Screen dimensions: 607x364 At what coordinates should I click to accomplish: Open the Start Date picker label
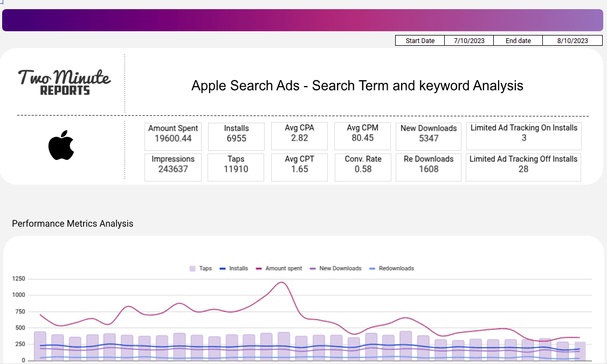[x=419, y=40]
